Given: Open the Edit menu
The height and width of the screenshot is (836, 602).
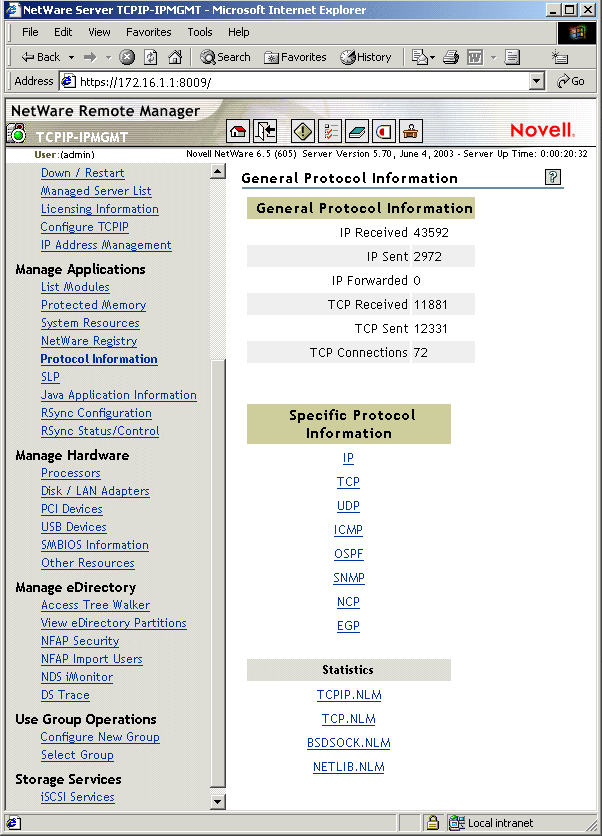Looking at the screenshot, I should 63,32.
